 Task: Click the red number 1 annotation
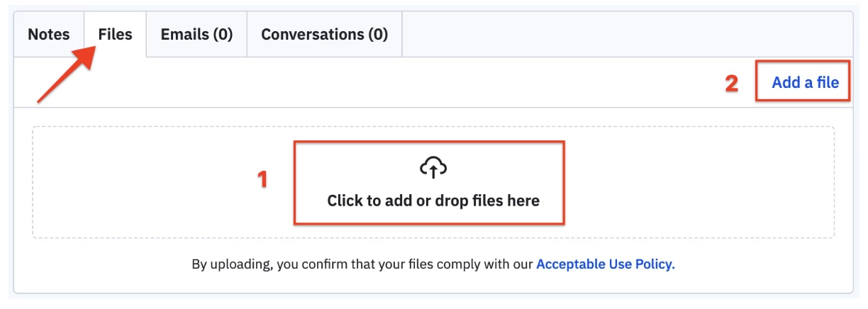tap(262, 180)
